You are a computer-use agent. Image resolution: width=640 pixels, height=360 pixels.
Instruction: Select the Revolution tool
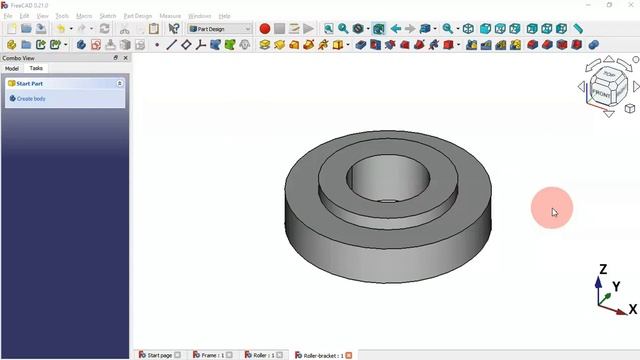click(279, 44)
